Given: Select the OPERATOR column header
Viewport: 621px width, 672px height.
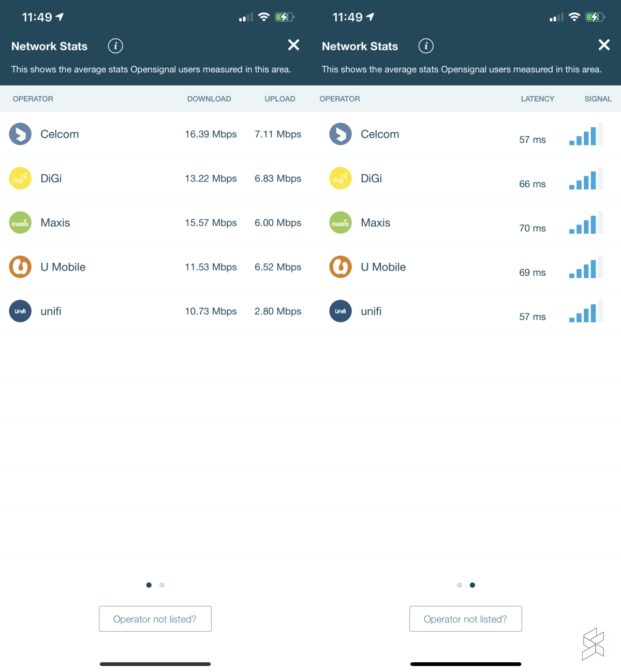Looking at the screenshot, I should tap(33, 99).
